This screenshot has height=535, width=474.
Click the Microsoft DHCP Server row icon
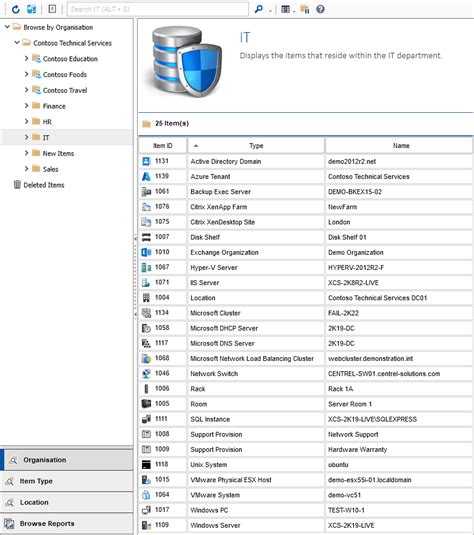coord(146,328)
